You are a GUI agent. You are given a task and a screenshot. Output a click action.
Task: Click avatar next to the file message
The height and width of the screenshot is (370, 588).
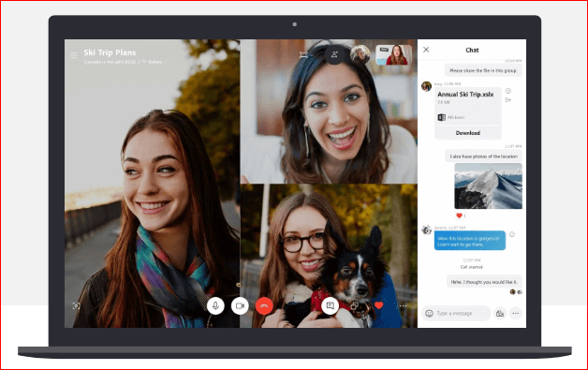click(x=426, y=86)
